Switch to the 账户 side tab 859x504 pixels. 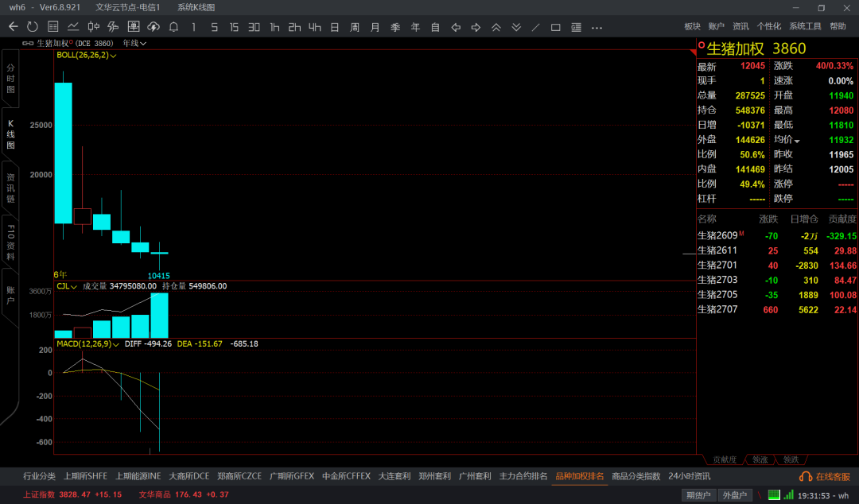click(10, 296)
